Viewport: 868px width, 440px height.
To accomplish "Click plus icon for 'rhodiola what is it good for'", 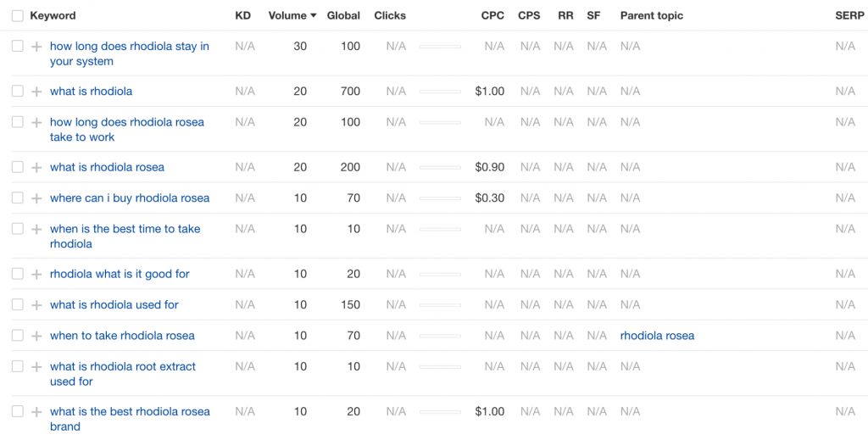I will 36,274.
